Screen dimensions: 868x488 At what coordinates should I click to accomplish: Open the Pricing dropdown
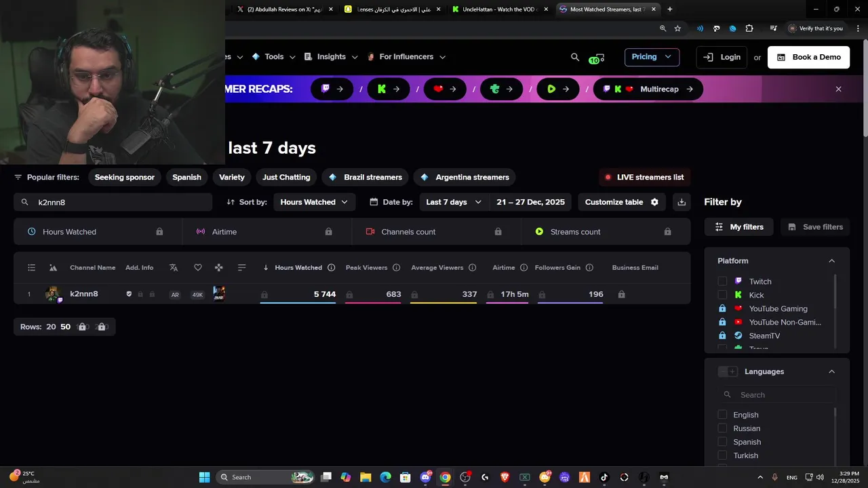[x=652, y=57]
